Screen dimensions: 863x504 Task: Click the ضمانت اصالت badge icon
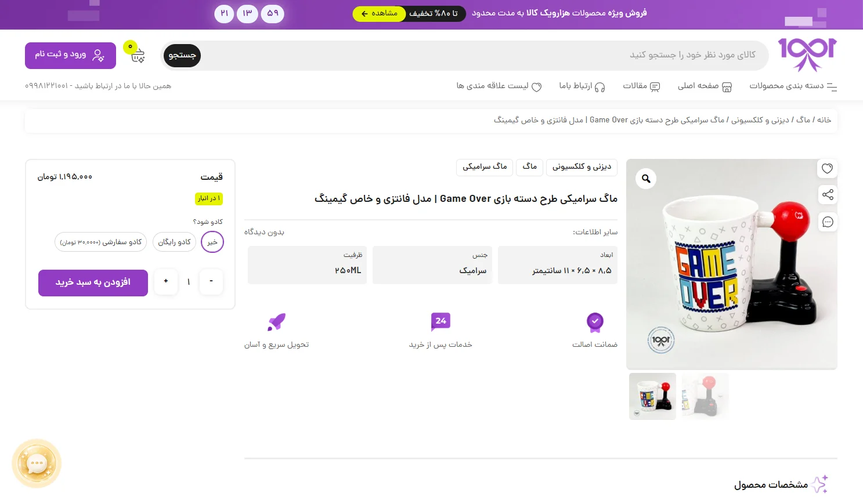coord(595,322)
